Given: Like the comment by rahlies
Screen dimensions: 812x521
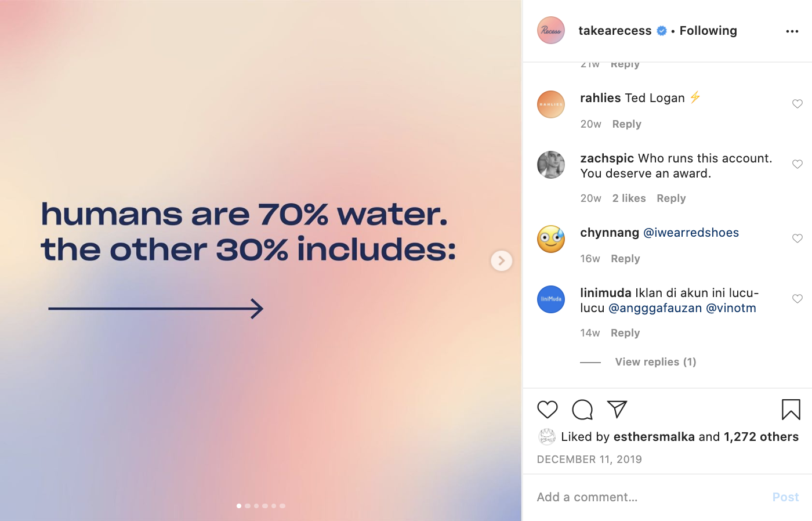Looking at the screenshot, I should click(x=797, y=104).
